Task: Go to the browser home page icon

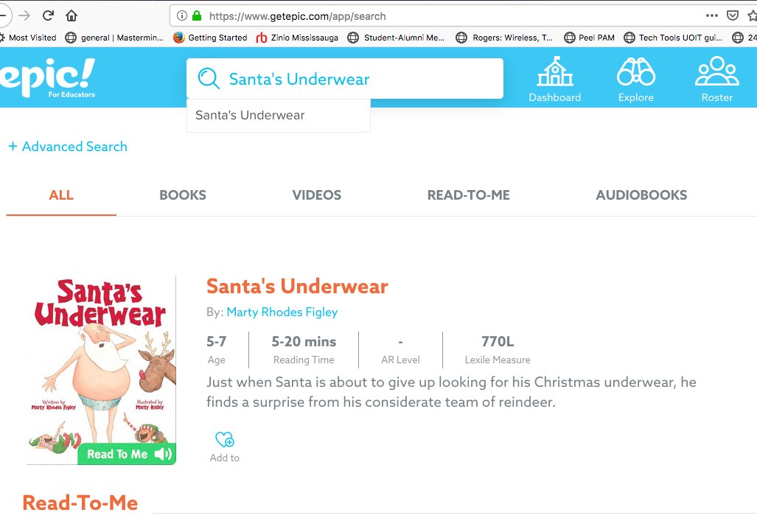Action: click(71, 16)
